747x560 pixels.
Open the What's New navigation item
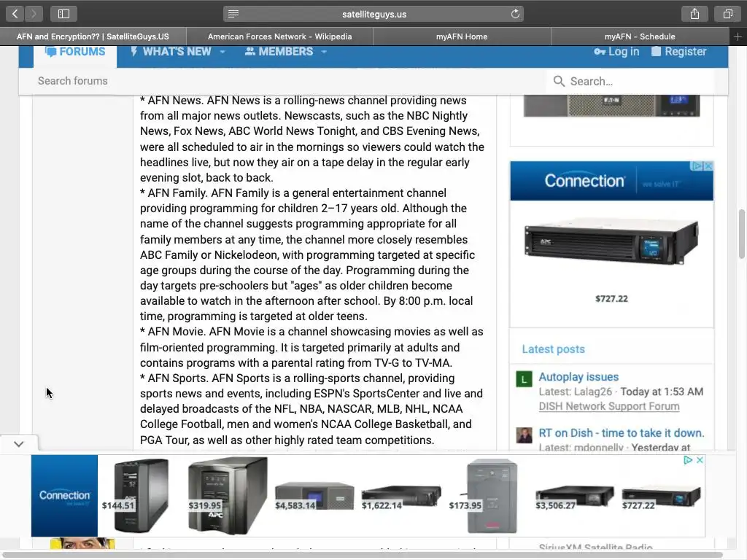coord(171,52)
